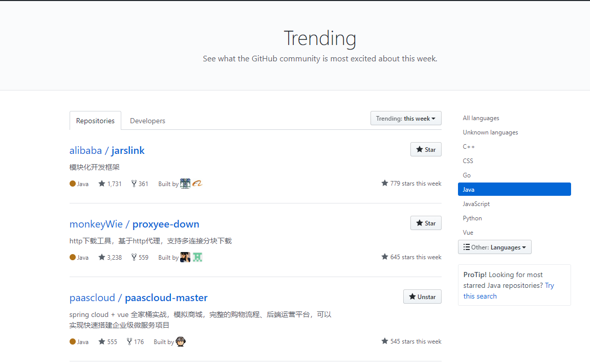Click the 'Trending' page heading
Image resolution: width=590 pixels, height=364 pixels.
pyautogui.click(x=320, y=38)
